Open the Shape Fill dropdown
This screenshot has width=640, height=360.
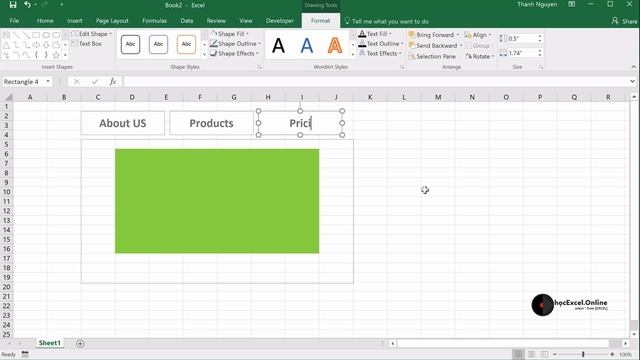coord(230,34)
